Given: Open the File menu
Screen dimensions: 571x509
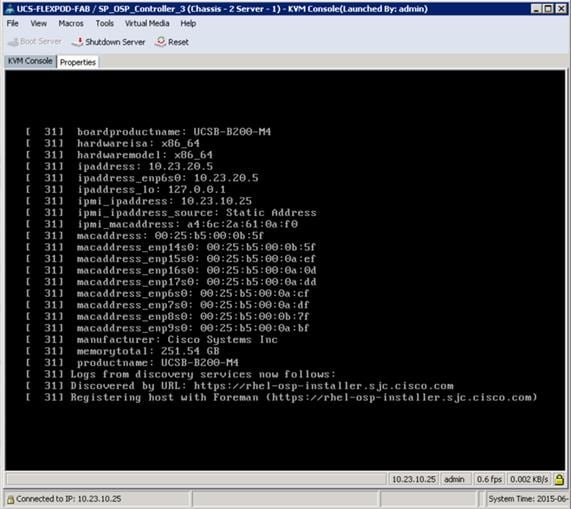Looking at the screenshot, I should pyautogui.click(x=12, y=23).
